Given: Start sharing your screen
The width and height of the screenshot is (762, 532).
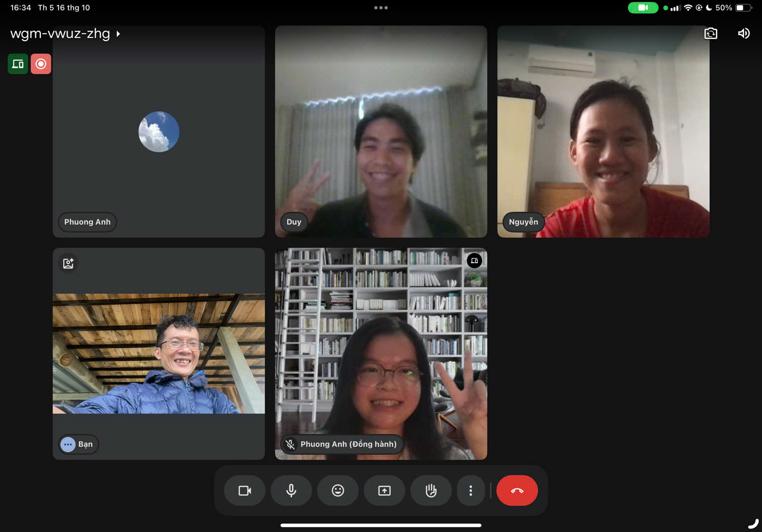Looking at the screenshot, I should 384,491.
